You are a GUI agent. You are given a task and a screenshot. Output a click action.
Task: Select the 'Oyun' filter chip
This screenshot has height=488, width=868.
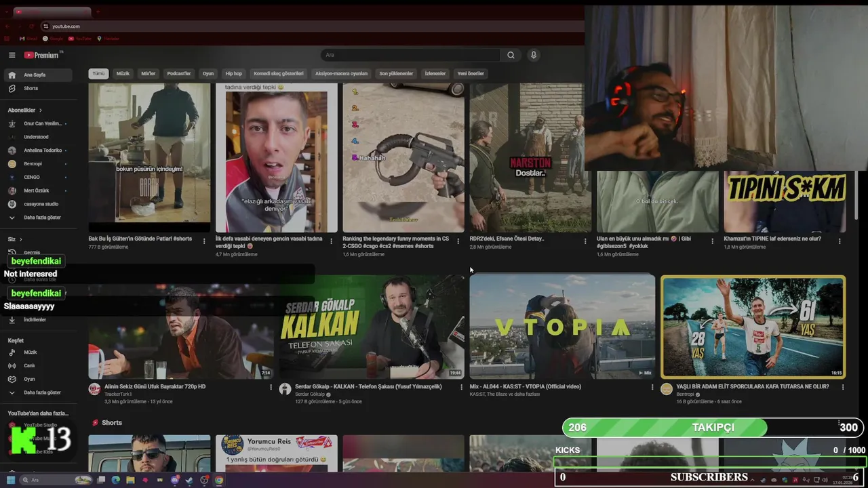click(x=208, y=74)
